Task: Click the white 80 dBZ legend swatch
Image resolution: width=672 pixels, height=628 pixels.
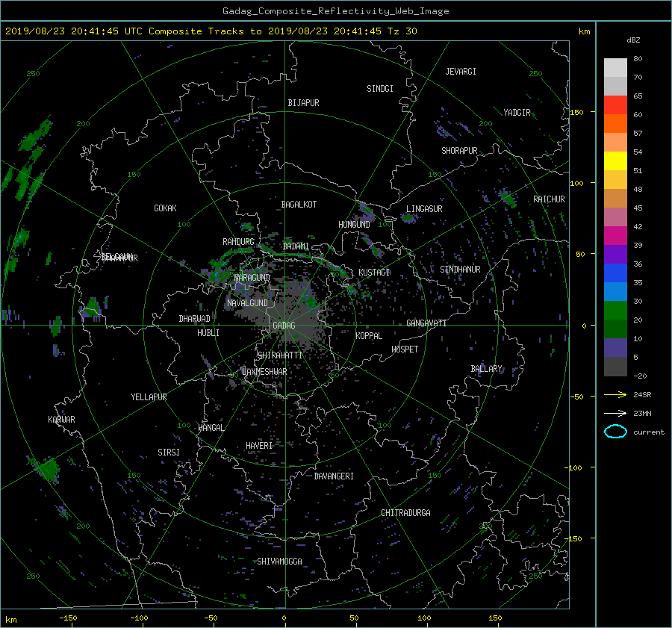Action: (615, 68)
